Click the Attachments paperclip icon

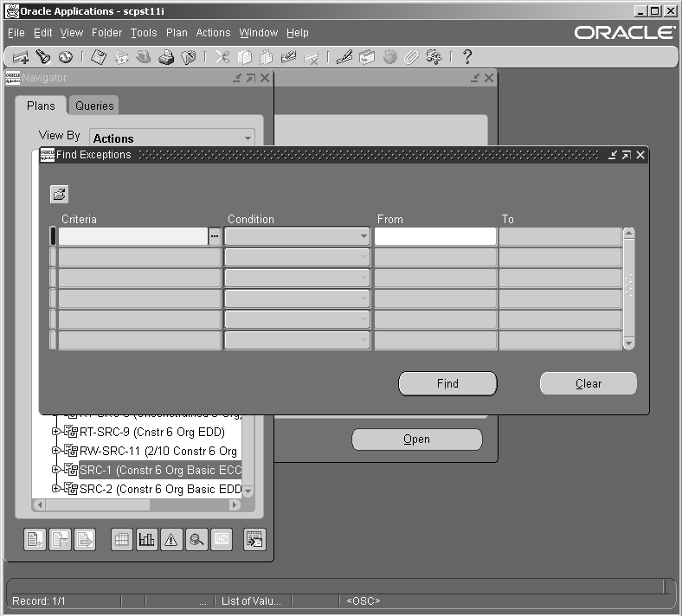click(x=411, y=57)
